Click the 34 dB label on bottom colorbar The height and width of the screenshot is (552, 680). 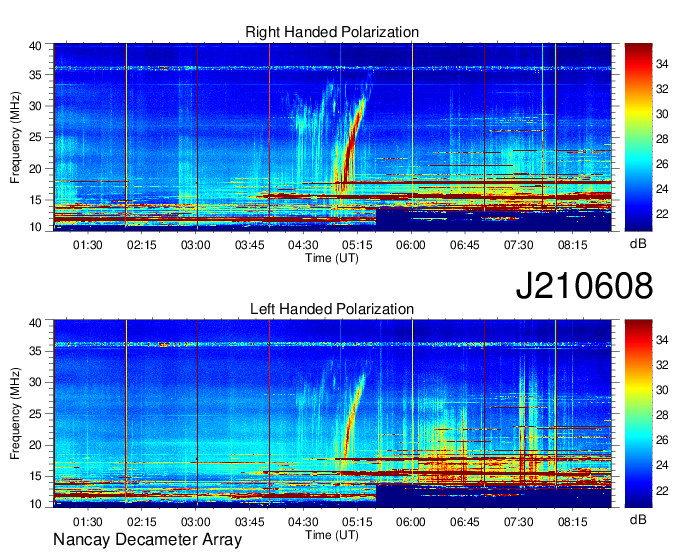tap(662, 340)
